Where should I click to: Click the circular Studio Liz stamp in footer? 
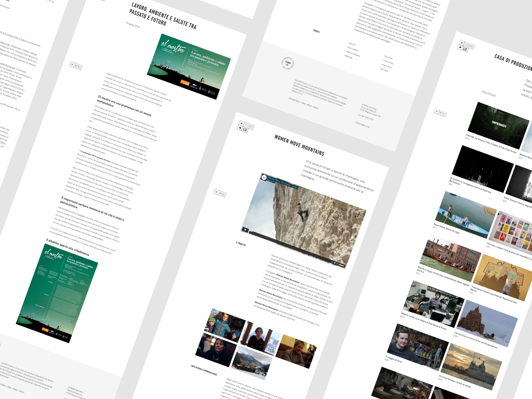pos(288,63)
